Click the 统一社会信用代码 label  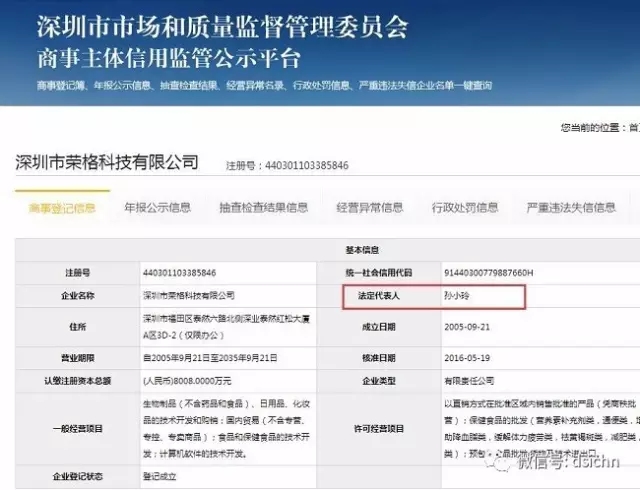[379, 273]
